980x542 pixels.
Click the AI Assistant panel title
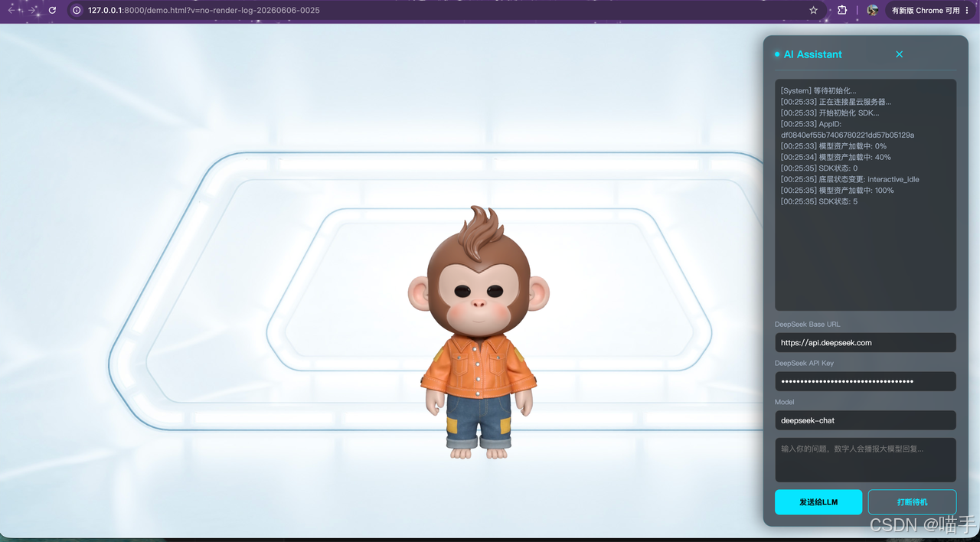(812, 54)
